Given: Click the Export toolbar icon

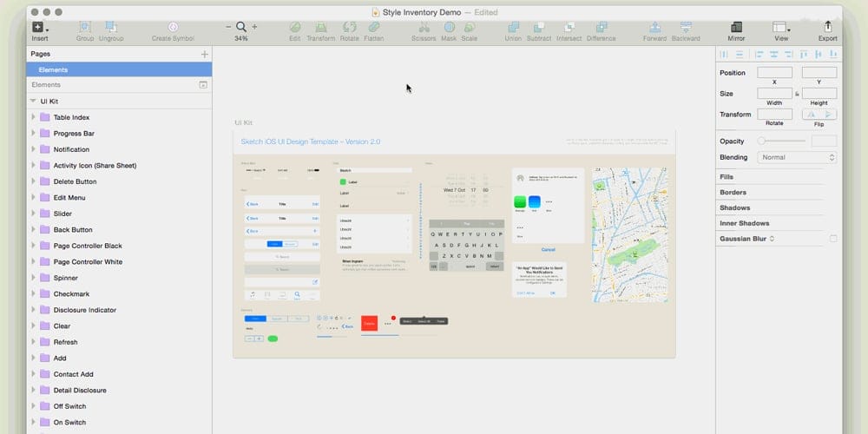Looking at the screenshot, I should coord(827,27).
